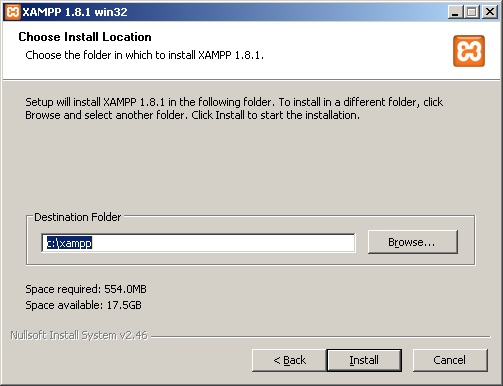Click the 'Choose Install Location' heading
503x386 pixels.
click(x=85, y=37)
